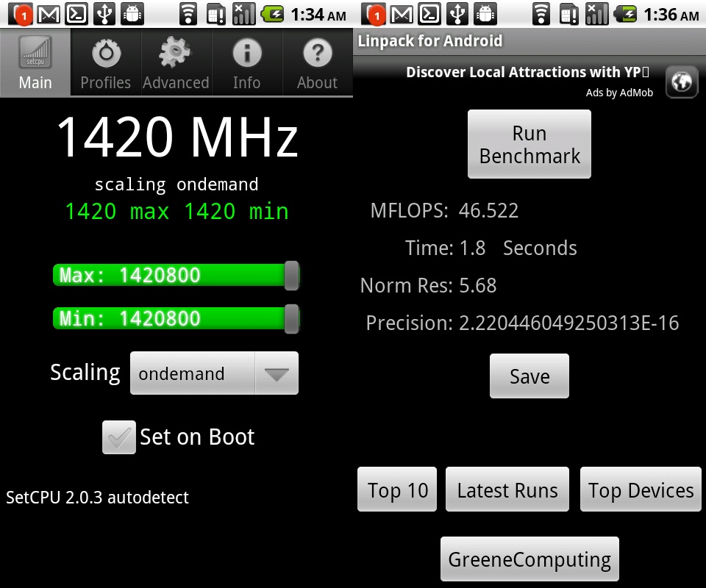Tap the Android debug icon in Linpack status bar
This screenshot has width=706, height=588.
485,15
